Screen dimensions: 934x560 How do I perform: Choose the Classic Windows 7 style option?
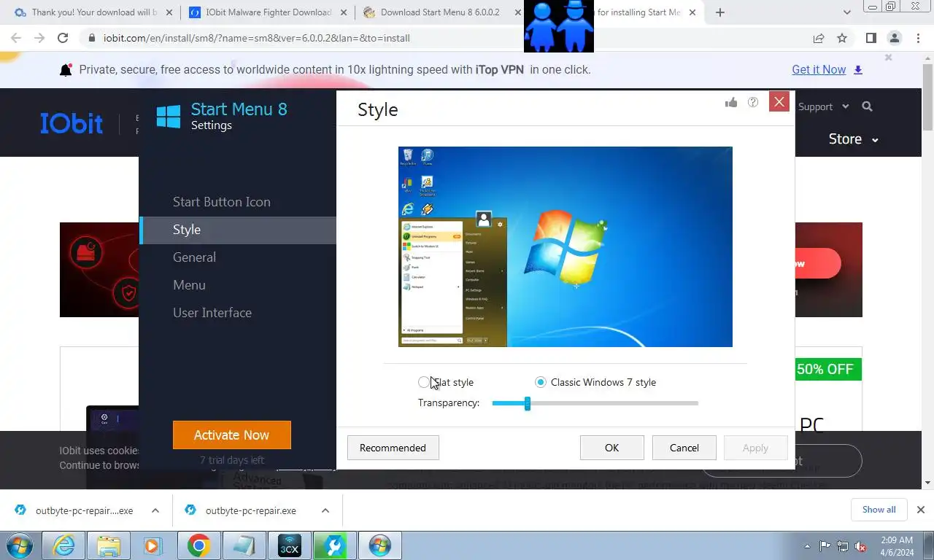(541, 382)
